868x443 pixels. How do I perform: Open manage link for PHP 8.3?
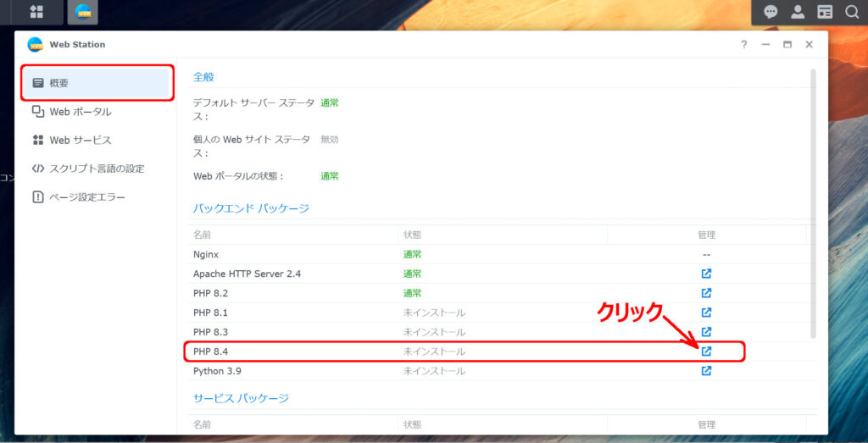click(706, 332)
